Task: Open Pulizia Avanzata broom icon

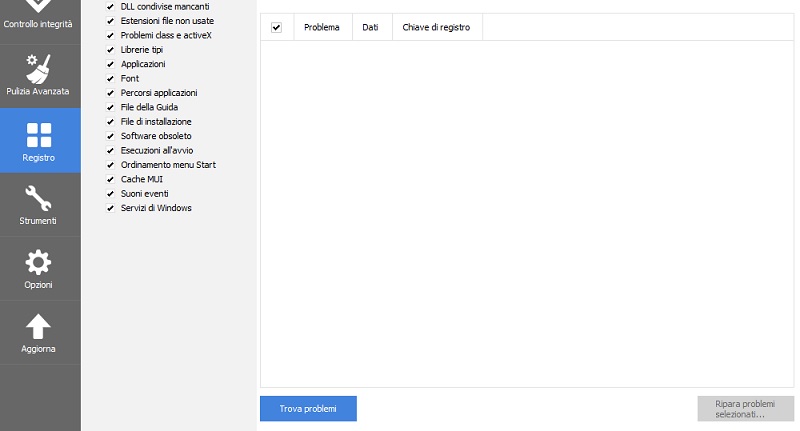Action: click(39, 69)
